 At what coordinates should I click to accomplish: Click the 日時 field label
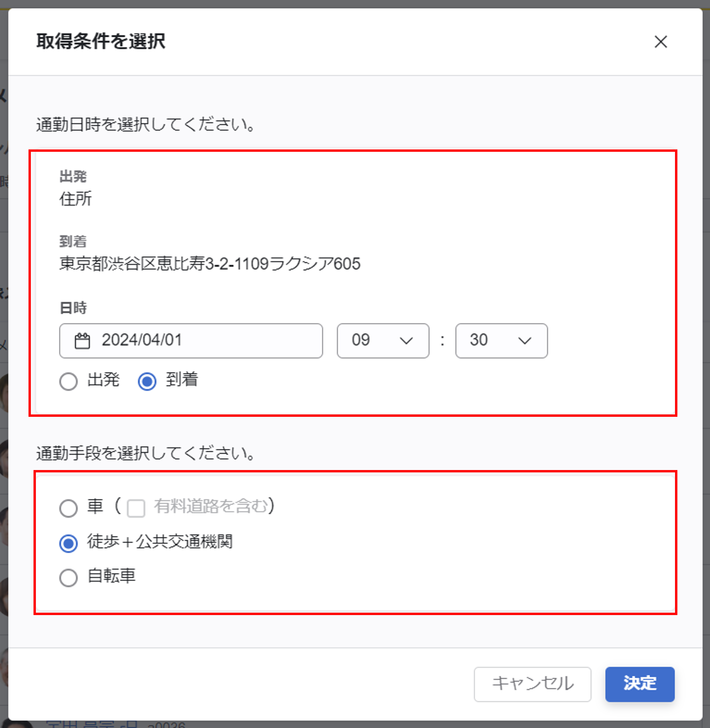pos(73,308)
